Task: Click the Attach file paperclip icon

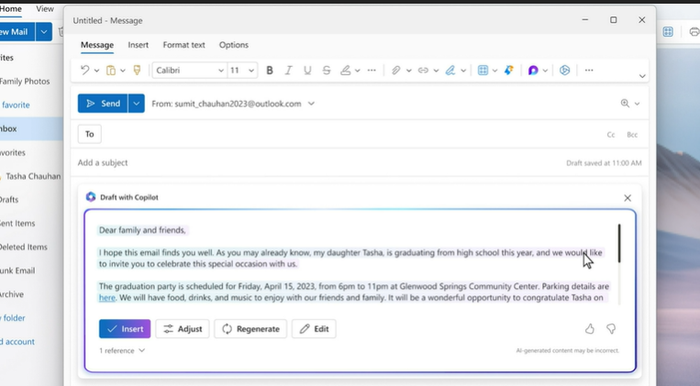Action: (396, 71)
